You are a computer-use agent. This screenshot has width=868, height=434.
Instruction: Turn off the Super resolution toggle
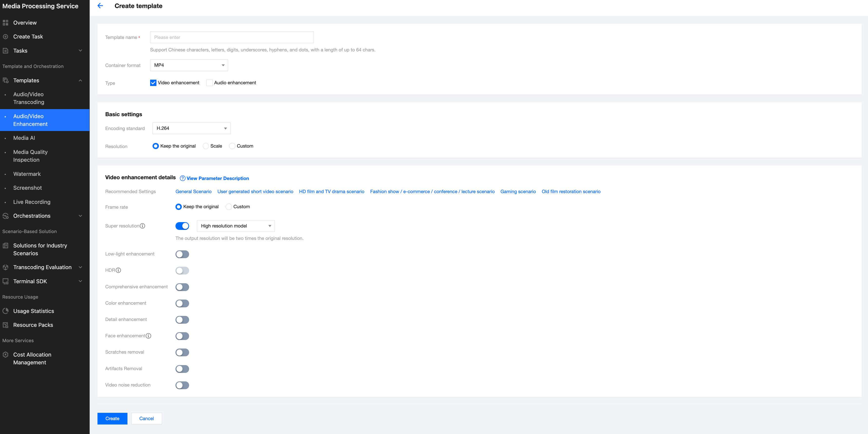(x=182, y=226)
